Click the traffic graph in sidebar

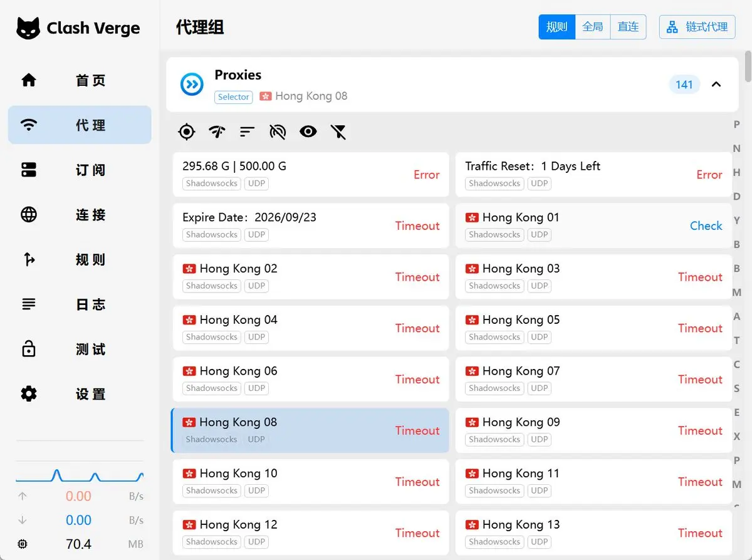coord(80,475)
